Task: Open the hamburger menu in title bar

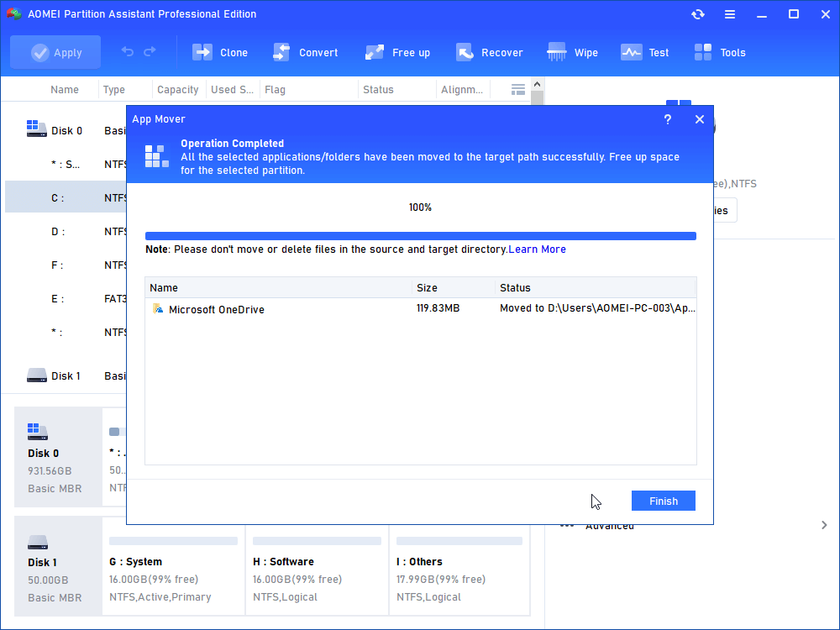Action: pyautogui.click(x=730, y=14)
